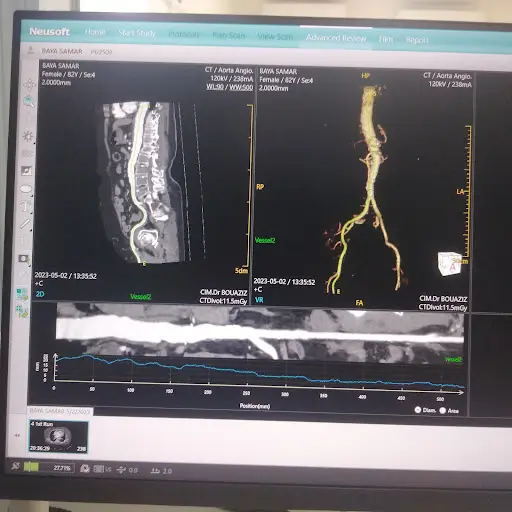Click the invert image icon
Viewport: 512px width, 512px height.
tap(26, 171)
